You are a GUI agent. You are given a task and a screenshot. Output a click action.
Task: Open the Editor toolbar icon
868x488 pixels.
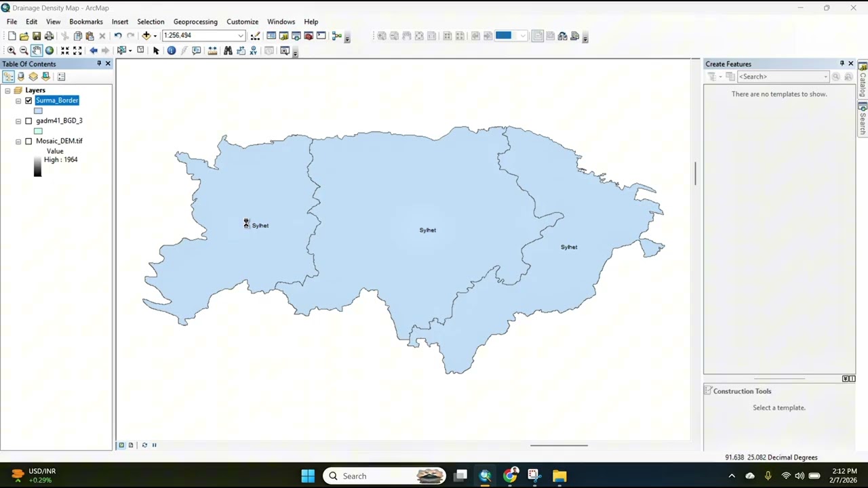[x=256, y=35]
